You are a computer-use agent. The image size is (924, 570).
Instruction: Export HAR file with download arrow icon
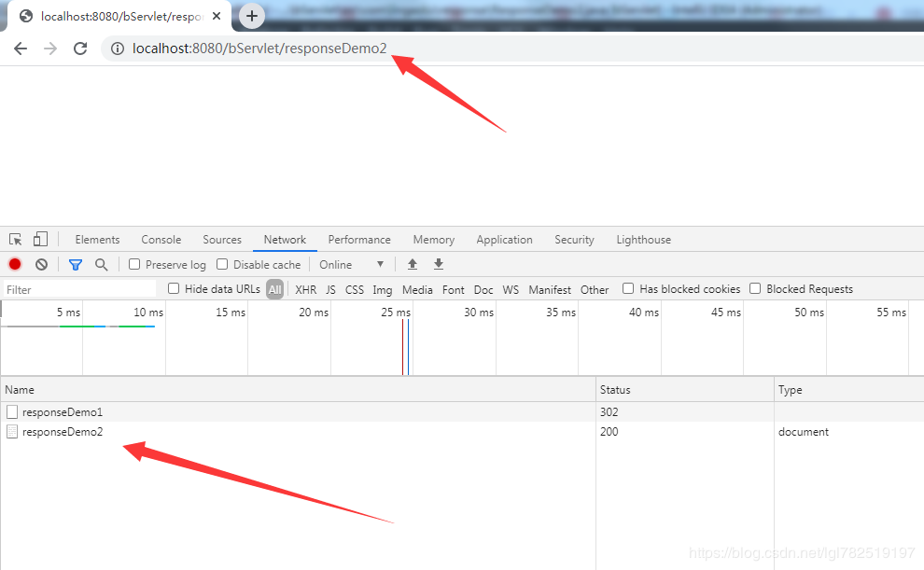pyautogui.click(x=439, y=264)
